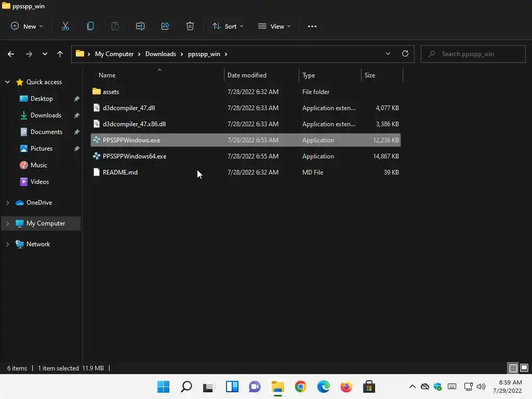Launch Google Chrome from taskbar

click(x=301, y=387)
